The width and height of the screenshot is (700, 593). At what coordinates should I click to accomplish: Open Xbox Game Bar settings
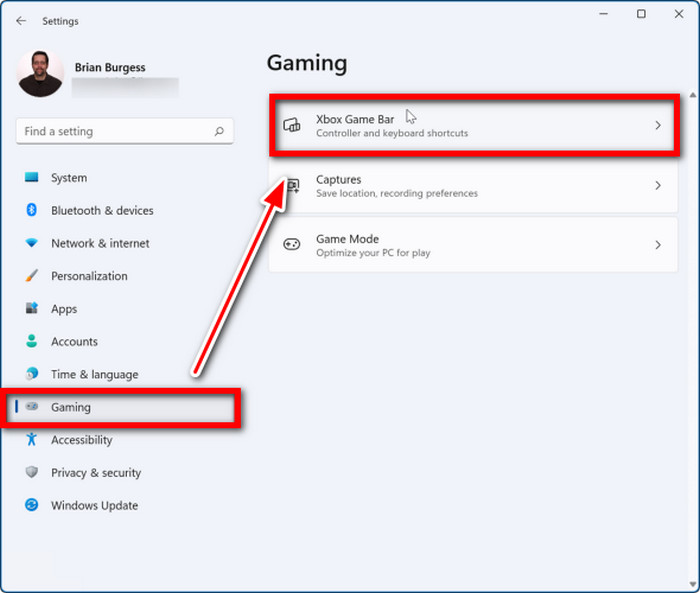coord(474,125)
